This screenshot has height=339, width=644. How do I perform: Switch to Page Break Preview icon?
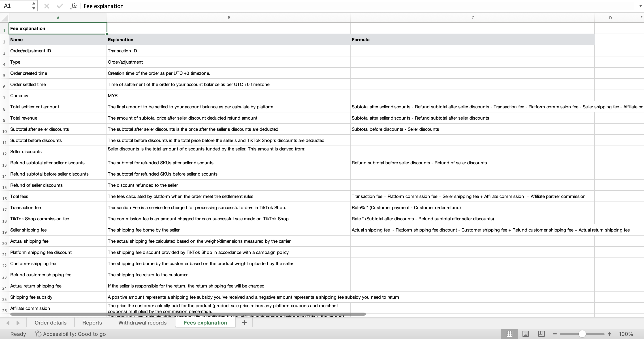(542, 334)
